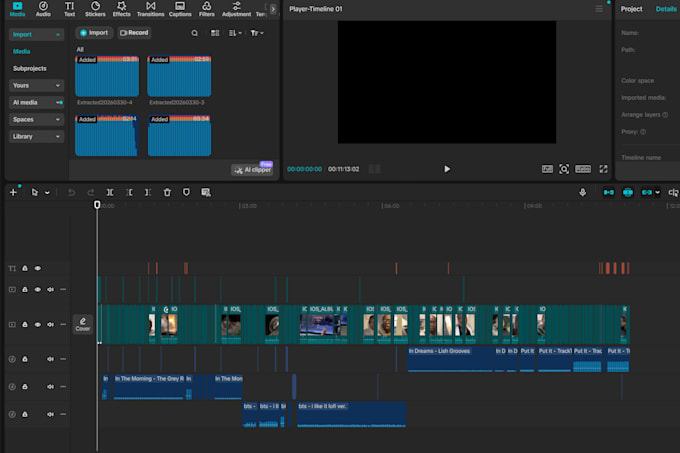Click the shield marker icon
The height and width of the screenshot is (453, 680).
click(x=186, y=192)
